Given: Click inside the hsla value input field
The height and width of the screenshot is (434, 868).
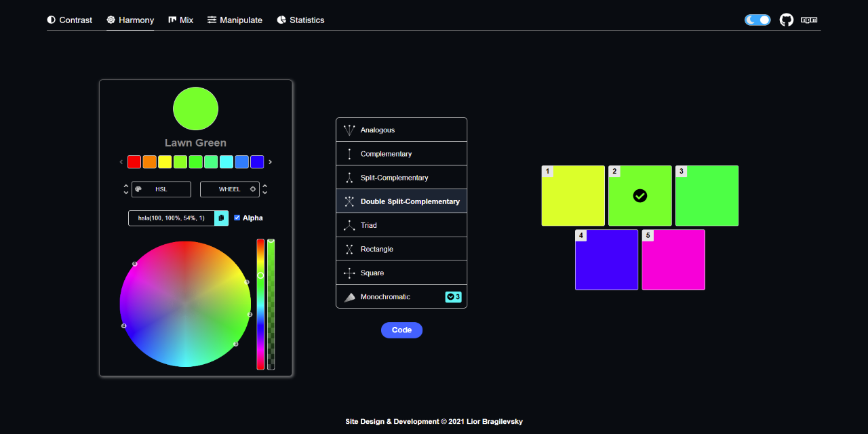Looking at the screenshot, I should pyautogui.click(x=172, y=218).
